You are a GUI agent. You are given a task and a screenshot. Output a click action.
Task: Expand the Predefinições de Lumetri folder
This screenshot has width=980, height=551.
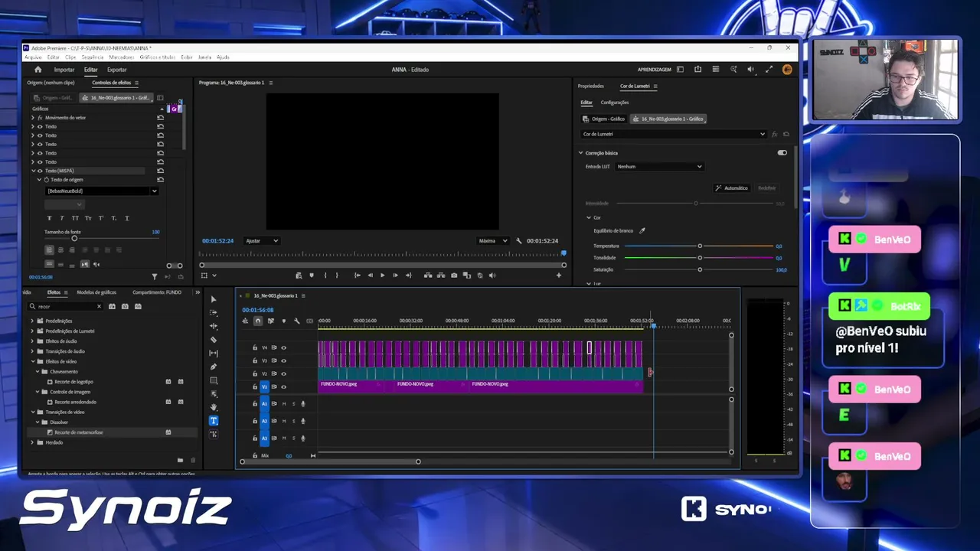coord(32,331)
